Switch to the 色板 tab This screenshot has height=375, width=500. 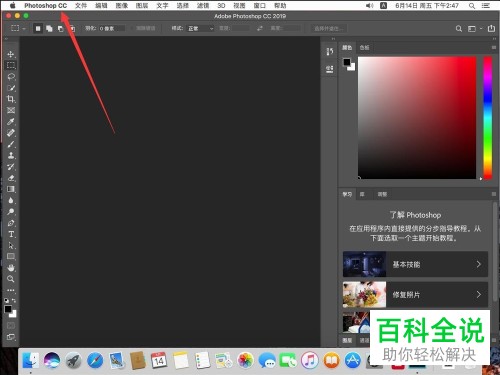[x=364, y=48]
